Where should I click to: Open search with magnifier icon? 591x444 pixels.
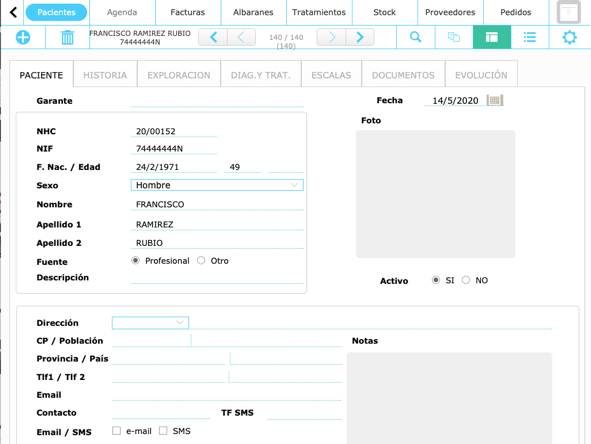click(x=415, y=37)
